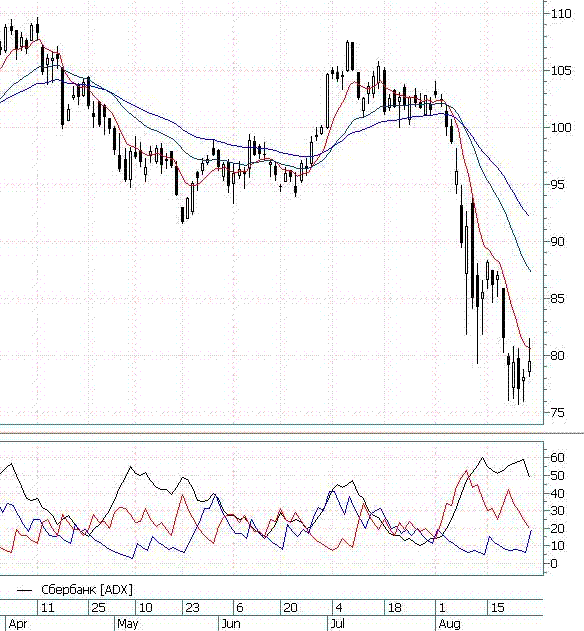584x631 pixels.
Task: Click the 0 value on ADX scale
Action: click(x=554, y=563)
